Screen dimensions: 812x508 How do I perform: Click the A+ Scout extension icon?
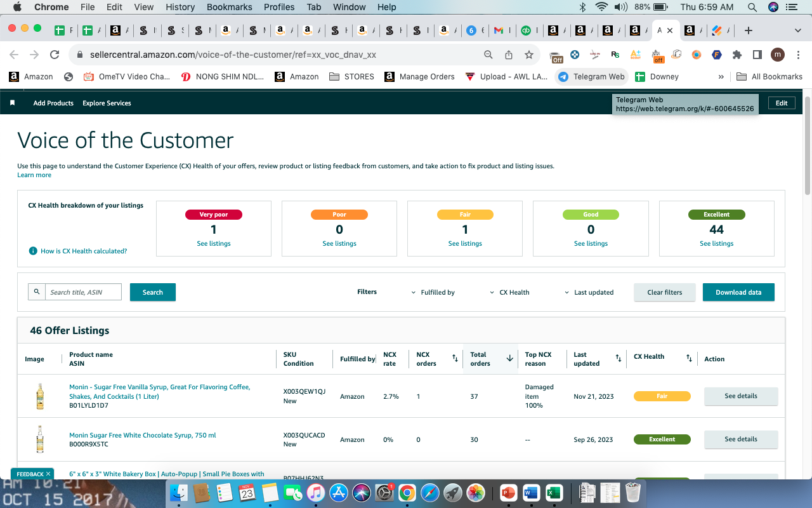pyautogui.click(x=635, y=55)
